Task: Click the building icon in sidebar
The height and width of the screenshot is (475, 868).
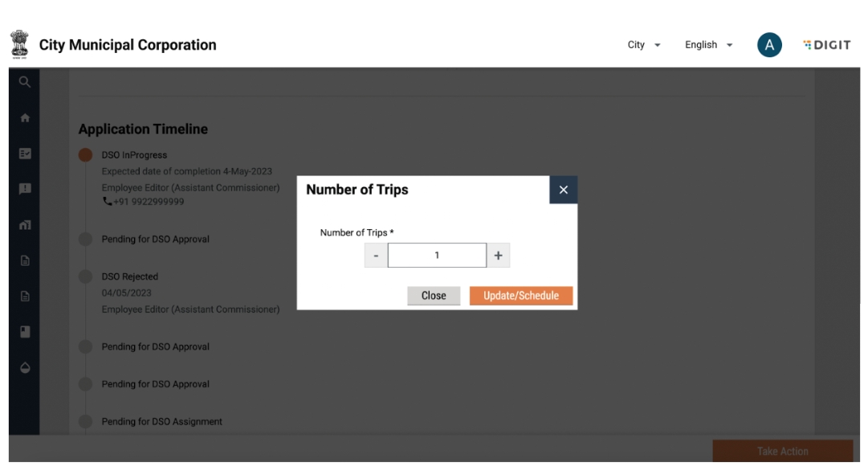Action: pos(24,224)
